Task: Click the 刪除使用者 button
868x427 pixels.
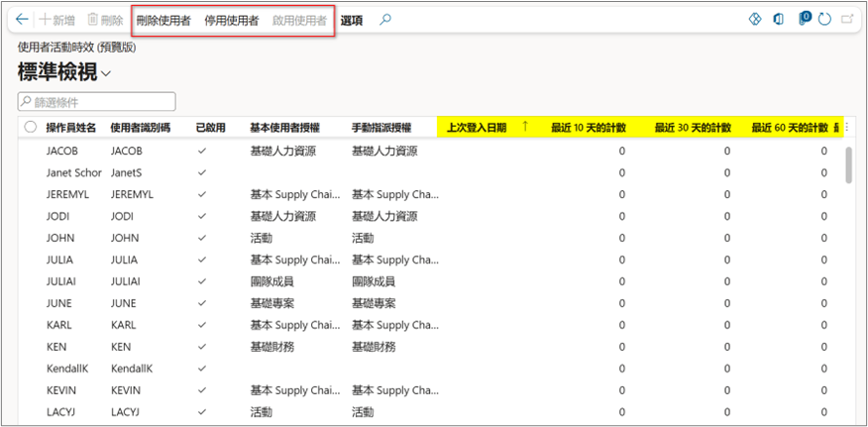Action: (x=163, y=20)
